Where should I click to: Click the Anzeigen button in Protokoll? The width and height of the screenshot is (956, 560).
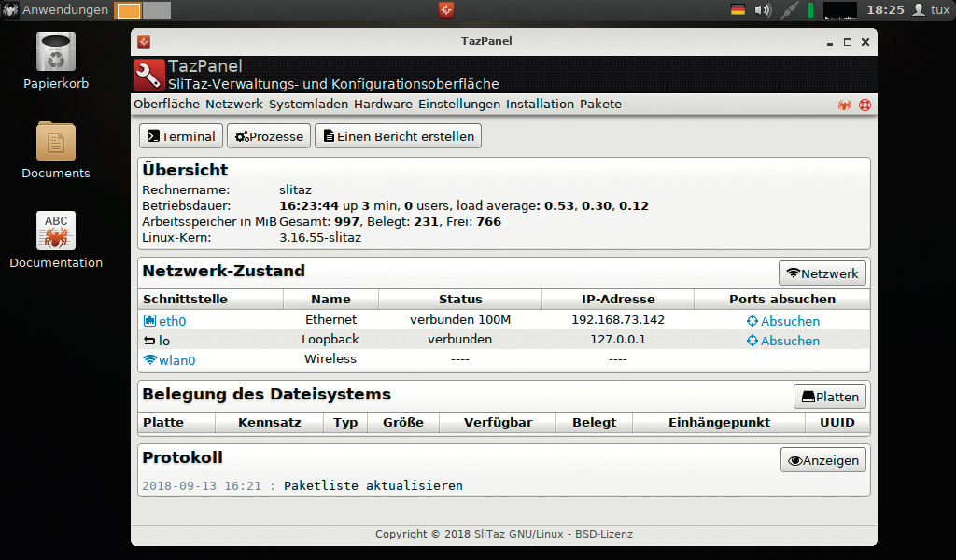click(x=823, y=460)
